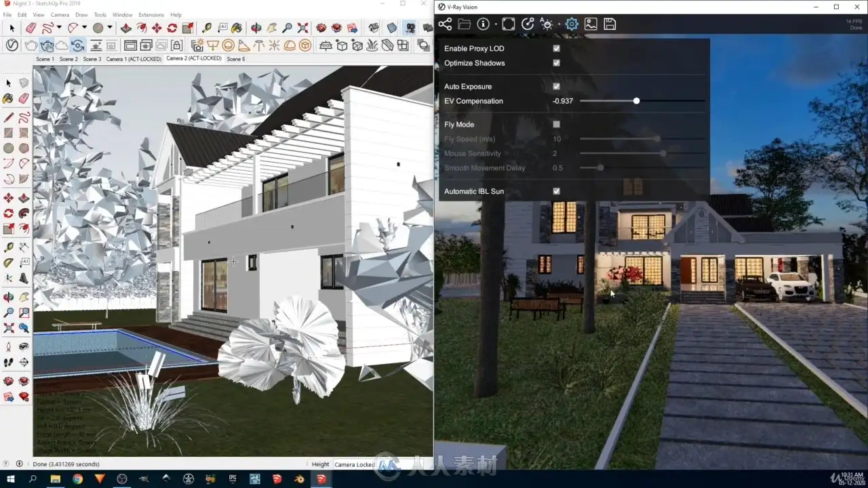
Task: Open the File menu
Action: tap(7, 14)
